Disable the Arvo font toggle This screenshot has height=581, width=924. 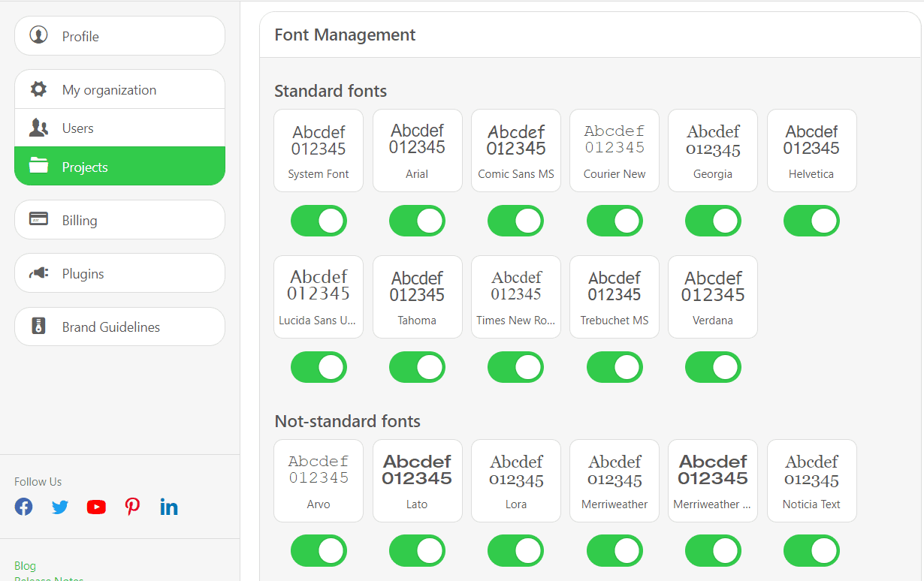319,550
